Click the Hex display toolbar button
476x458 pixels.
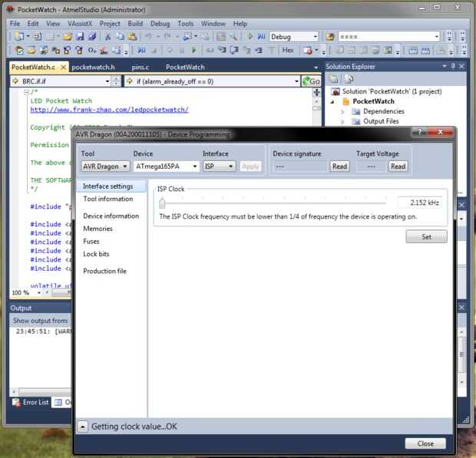click(288, 50)
